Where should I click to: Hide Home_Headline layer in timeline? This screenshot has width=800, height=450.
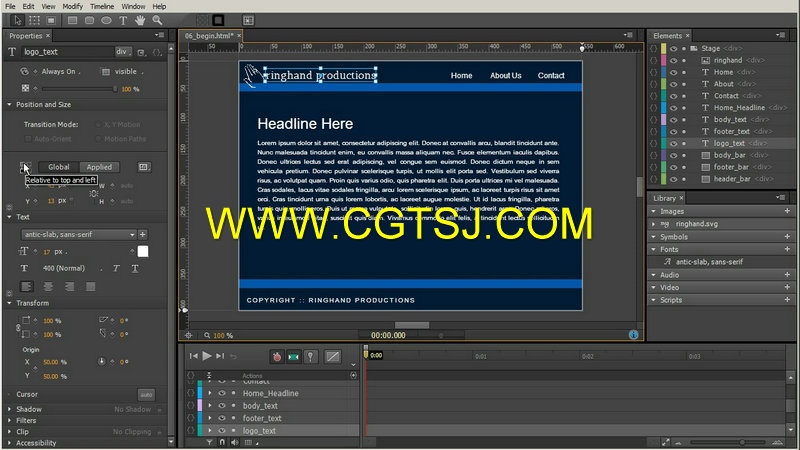point(222,393)
